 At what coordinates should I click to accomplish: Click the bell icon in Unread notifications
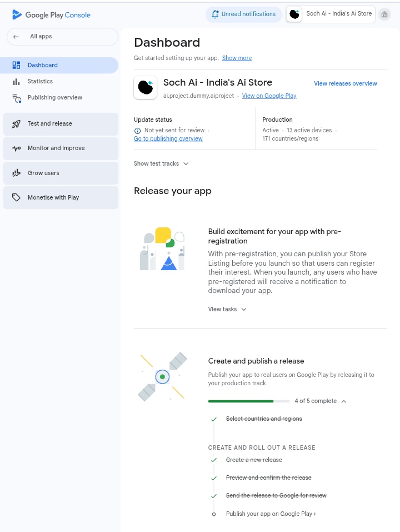(x=215, y=14)
